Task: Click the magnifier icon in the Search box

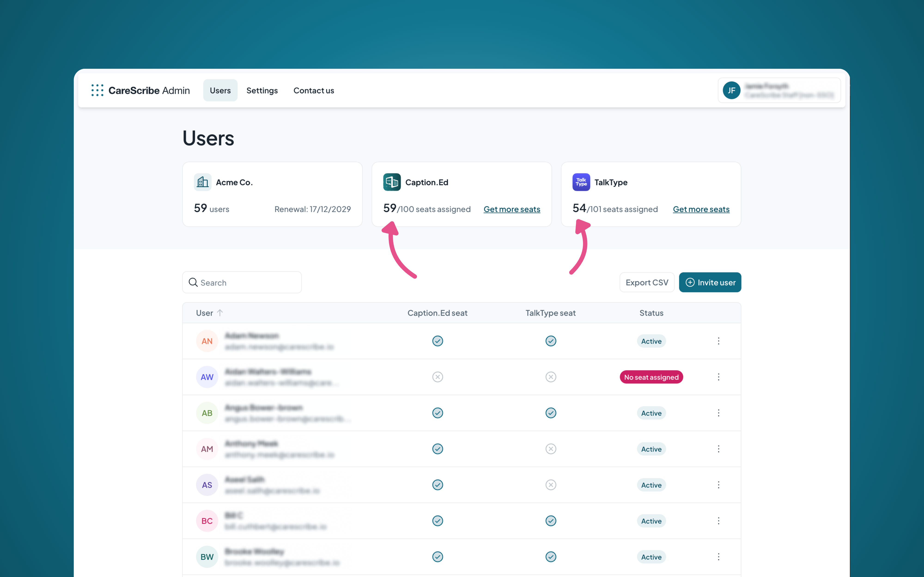Action: pyautogui.click(x=193, y=282)
